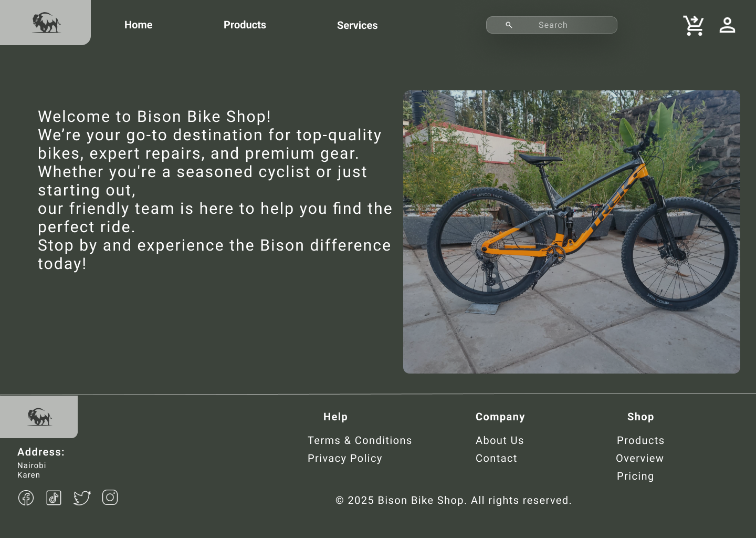Open the Products navigation menu item
The height and width of the screenshot is (538, 756).
point(245,25)
